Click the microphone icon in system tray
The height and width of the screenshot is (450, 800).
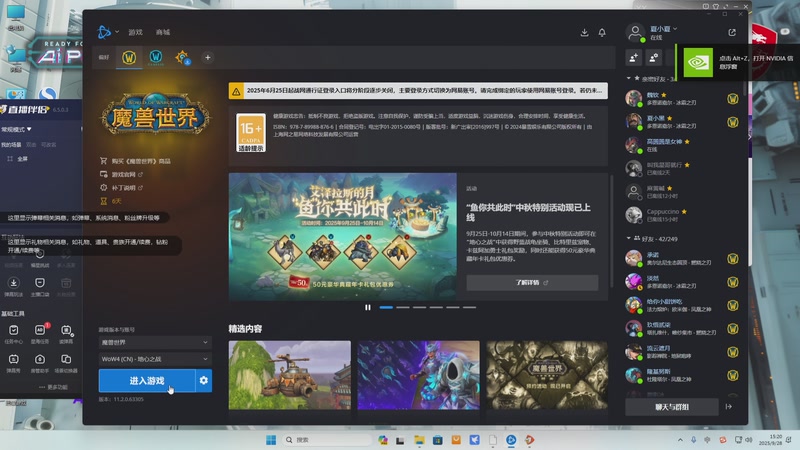tap(693, 440)
